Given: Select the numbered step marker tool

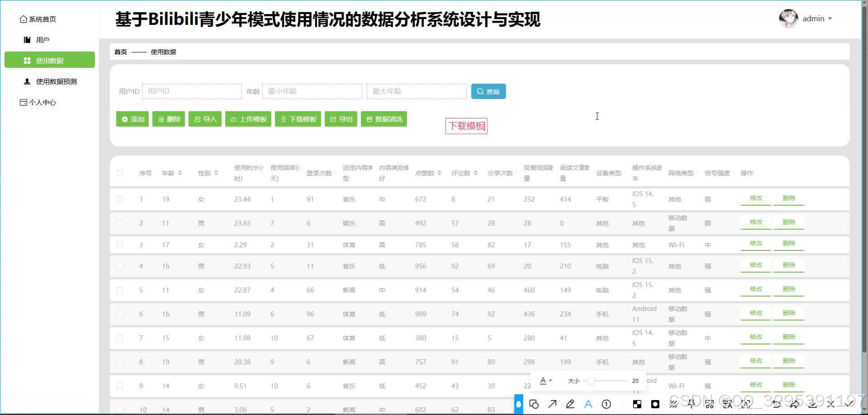Looking at the screenshot, I should [606, 404].
